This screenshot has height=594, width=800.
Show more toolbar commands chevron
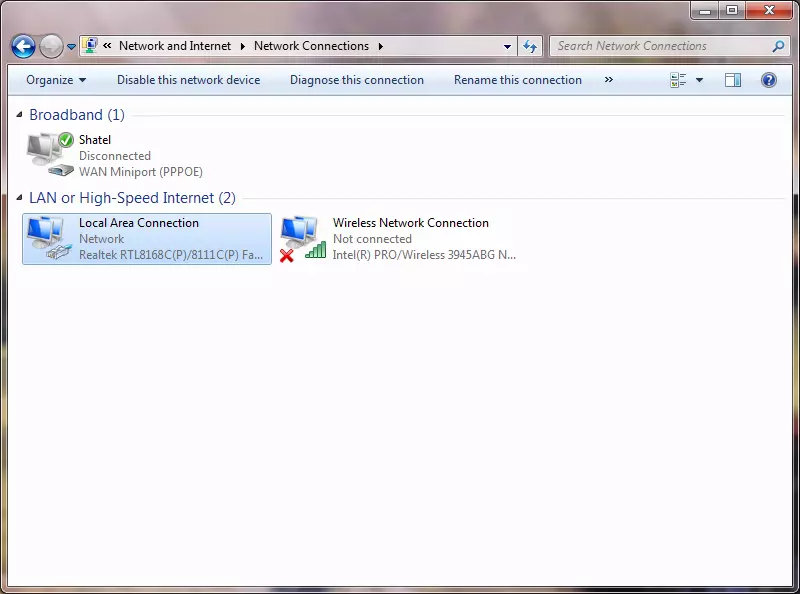(x=609, y=80)
